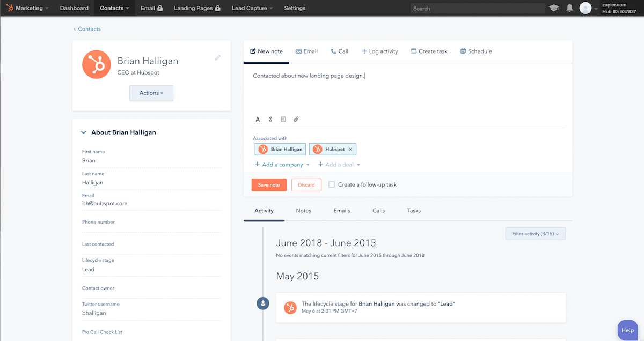Enable Create a follow-up task checkbox

332,184
